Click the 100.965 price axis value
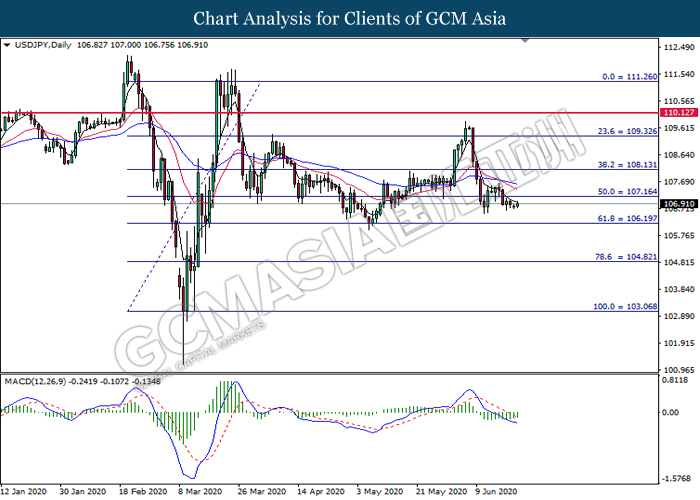The width and height of the screenshot is (700, 500). coord(679,370)
